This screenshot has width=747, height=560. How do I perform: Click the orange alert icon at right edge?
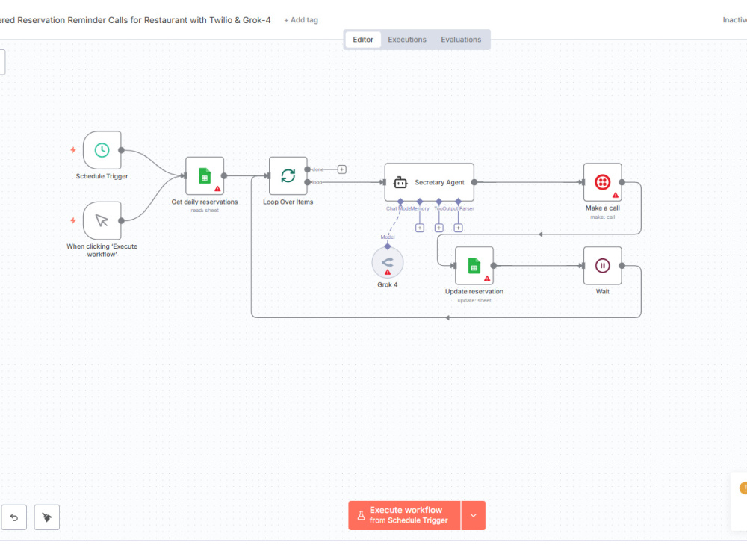click(x=743, y=488)
